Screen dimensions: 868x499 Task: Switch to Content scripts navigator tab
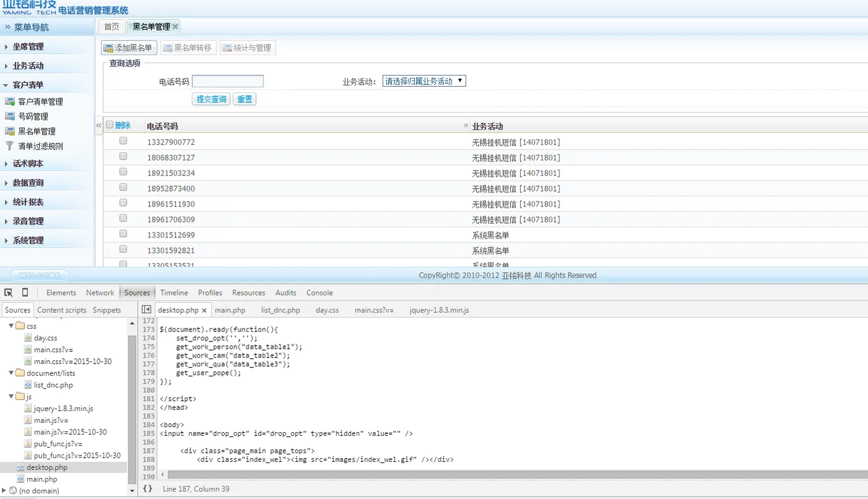(61, 310)
